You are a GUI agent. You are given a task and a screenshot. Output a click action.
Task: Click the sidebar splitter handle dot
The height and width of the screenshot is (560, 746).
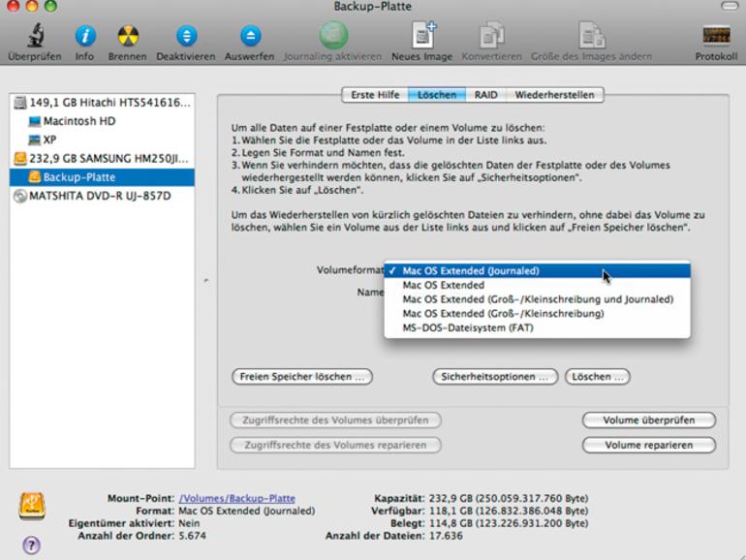tap(206, 280)
